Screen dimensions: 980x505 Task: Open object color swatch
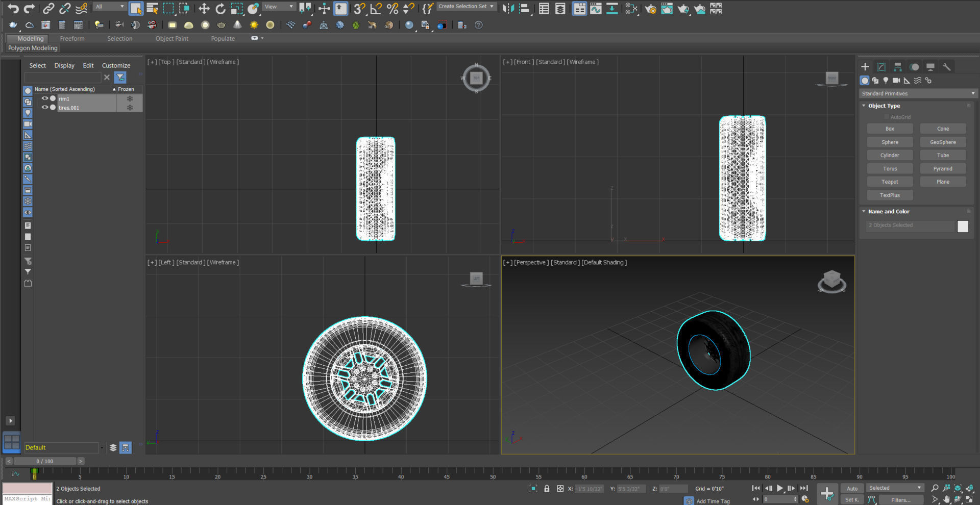pyautogui.click(x=963, y=226)
